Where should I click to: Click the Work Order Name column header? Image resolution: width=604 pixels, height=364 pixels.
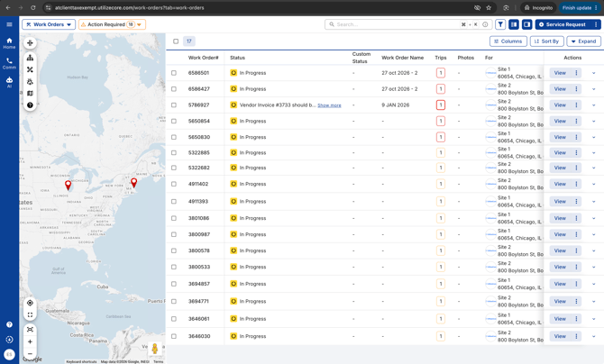(403, 58)
